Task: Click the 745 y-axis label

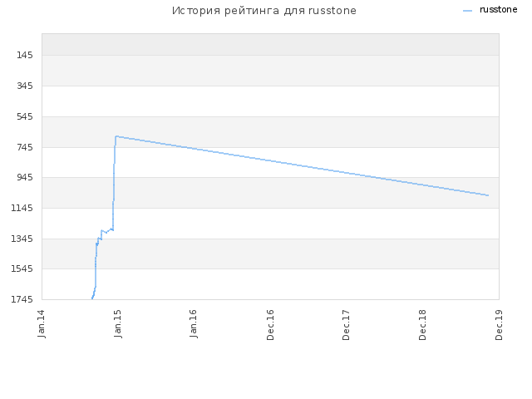Action: [x=25, y=147]
